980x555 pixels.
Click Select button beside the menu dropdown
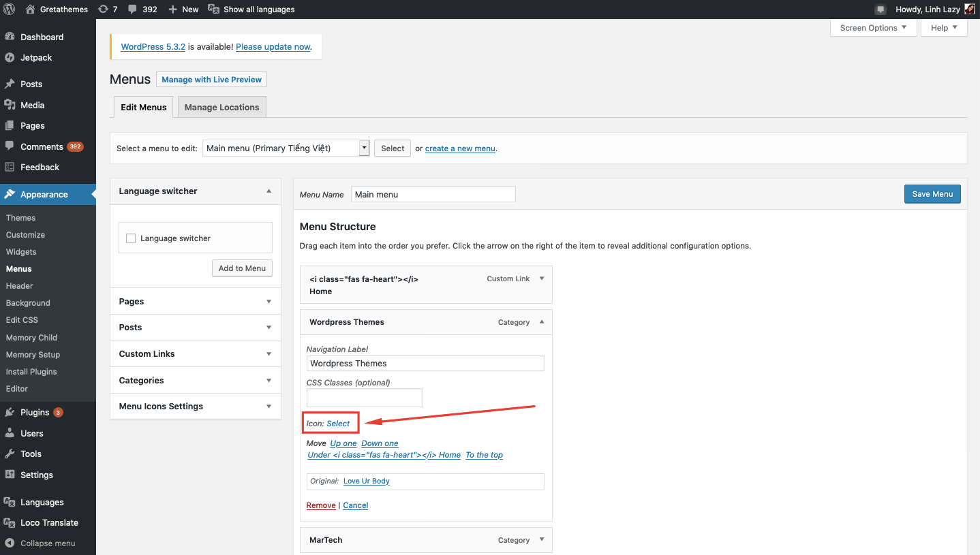pyautogui.click(x=393, y=148)
